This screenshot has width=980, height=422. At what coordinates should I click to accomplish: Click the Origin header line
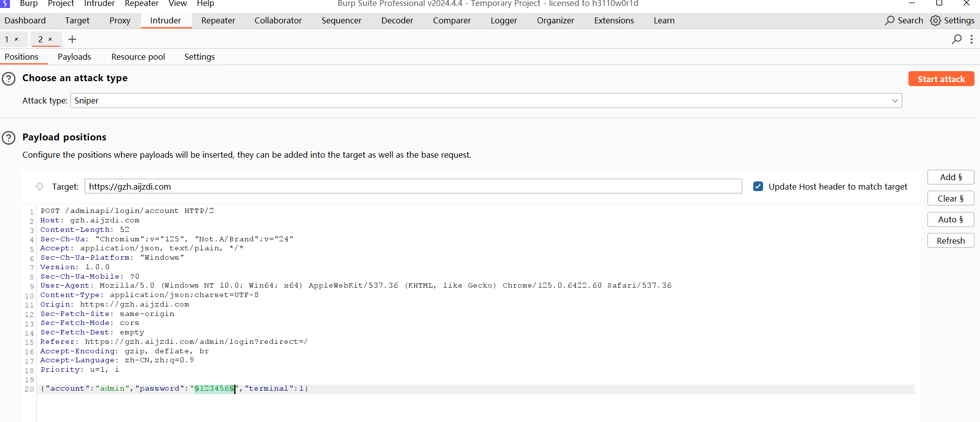[115, 305]
